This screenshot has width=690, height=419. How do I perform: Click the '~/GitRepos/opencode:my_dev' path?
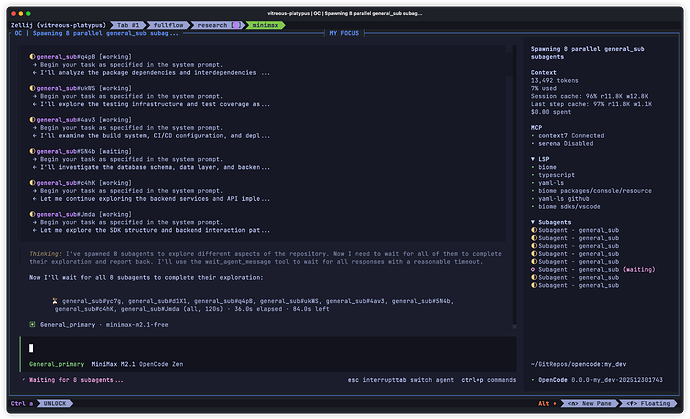click(578, 364)
